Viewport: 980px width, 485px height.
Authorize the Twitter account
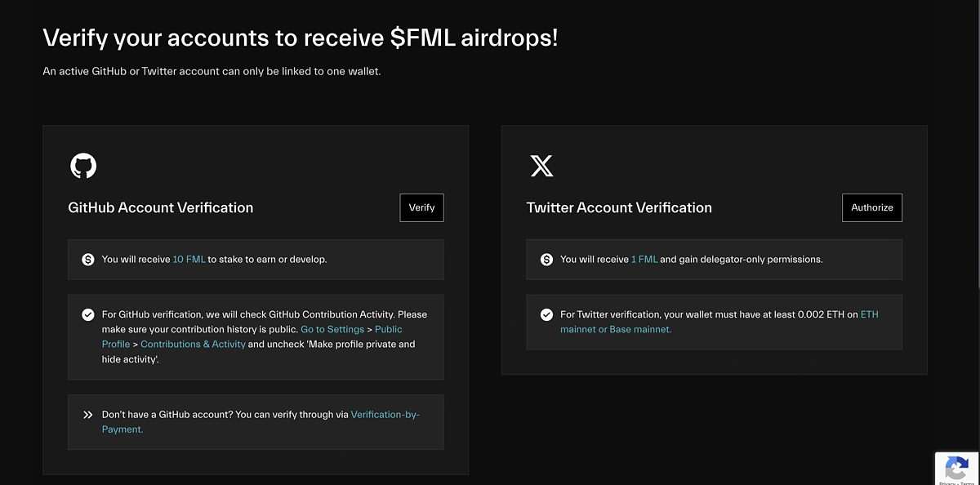click(x=872, y=207)
